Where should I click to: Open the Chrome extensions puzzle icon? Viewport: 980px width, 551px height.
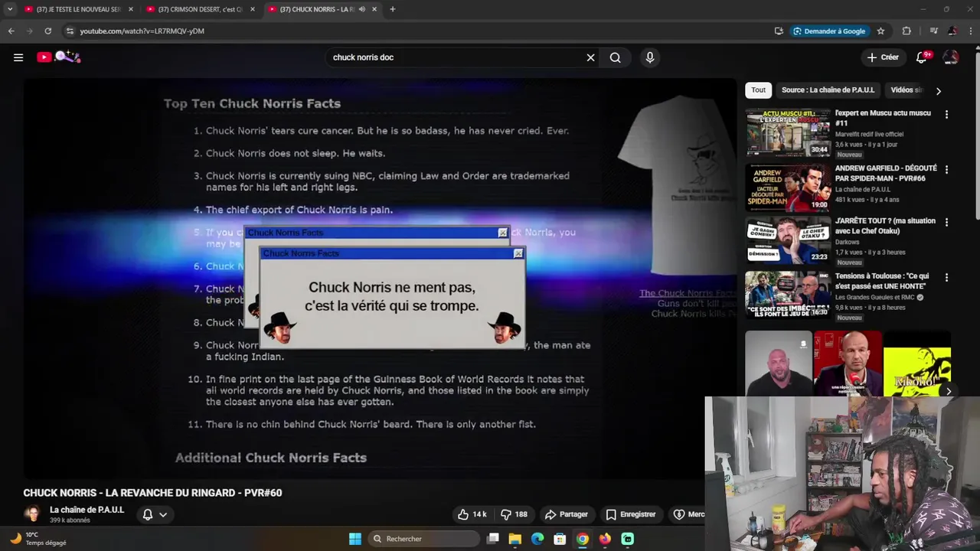pyautogui.click(x=906, y=31)
